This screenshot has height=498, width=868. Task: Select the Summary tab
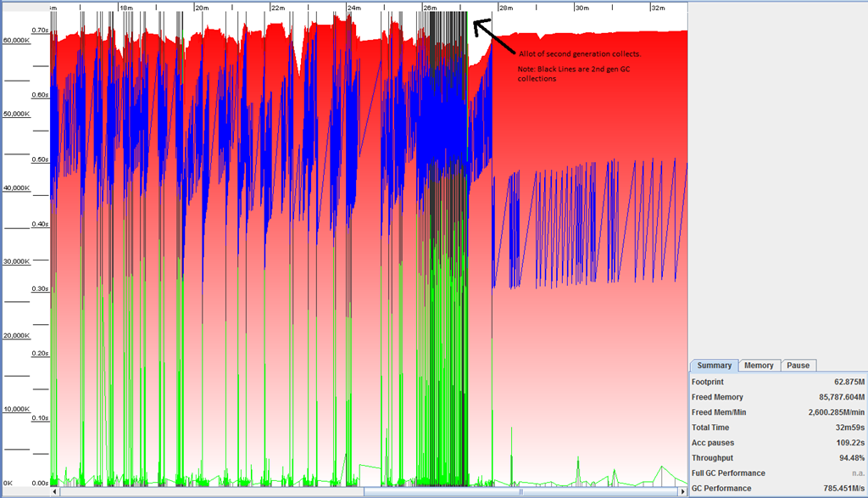click(714, 366)
